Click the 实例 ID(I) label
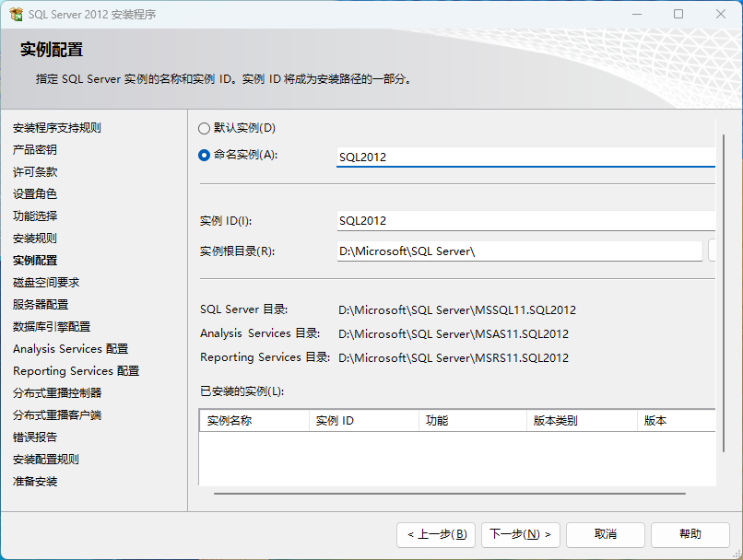 coord(226,221)
